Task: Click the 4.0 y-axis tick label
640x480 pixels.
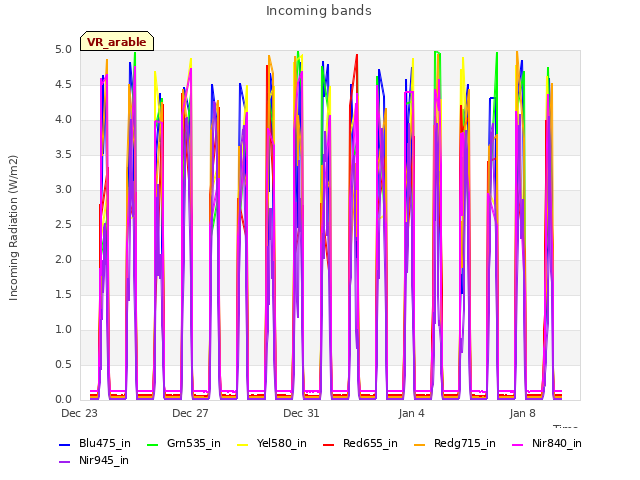Action: [x=64, y=120]
